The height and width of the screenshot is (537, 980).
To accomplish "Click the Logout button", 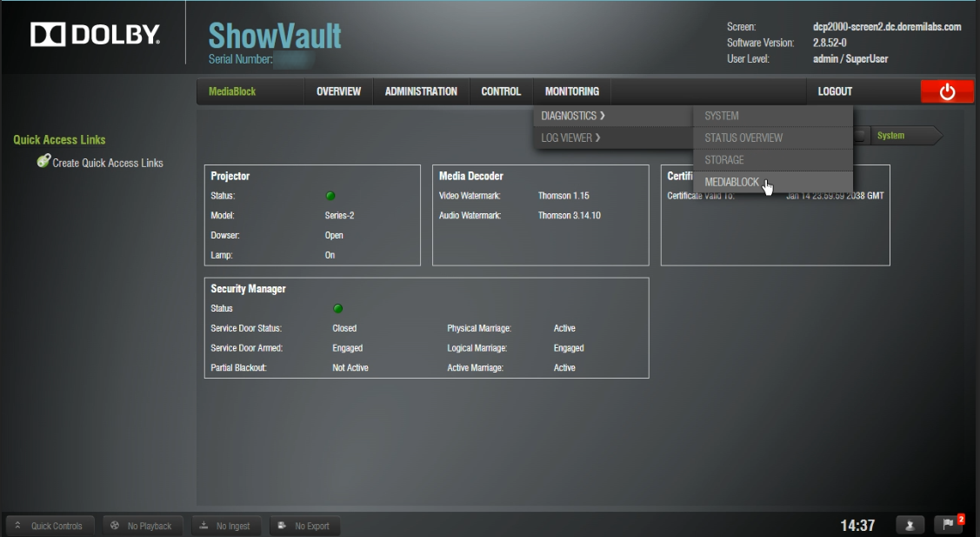I will [x=835, y=91].
